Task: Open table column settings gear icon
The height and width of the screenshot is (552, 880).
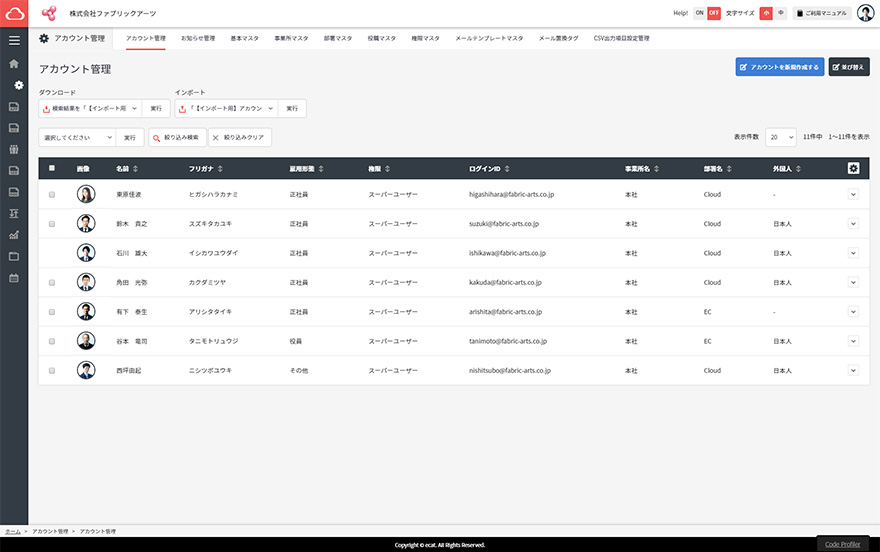Action: (x=853, y=168)
